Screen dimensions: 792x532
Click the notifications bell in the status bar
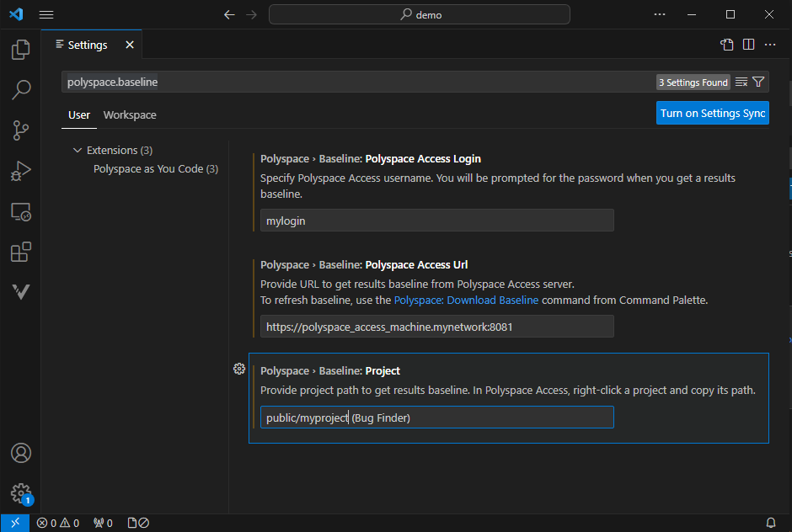click(x=770, y=523)
